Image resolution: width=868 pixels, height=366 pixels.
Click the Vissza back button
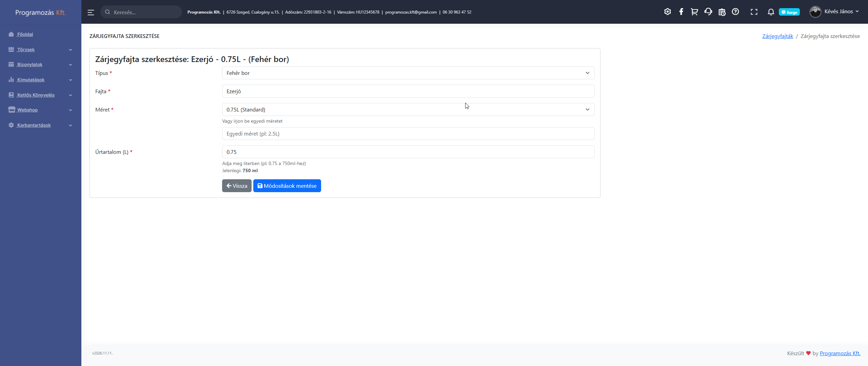[237, 186]
